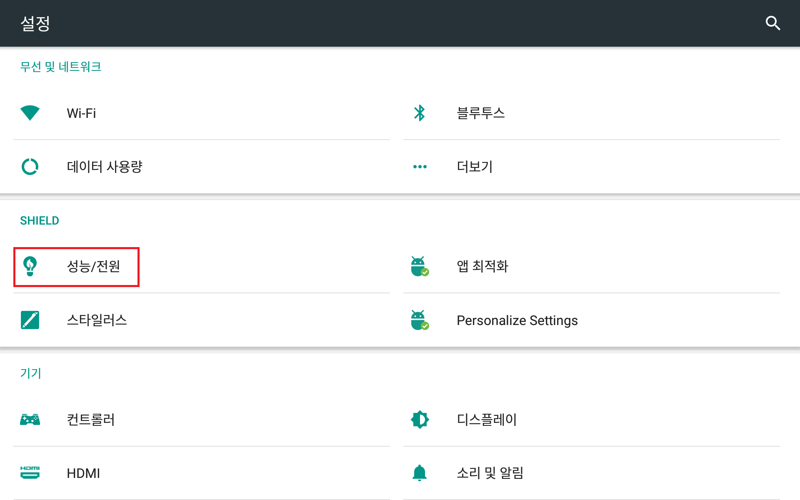Tap the data usage circle icon
Viewport: 800px width, 500px height.
tap(30, 166)
